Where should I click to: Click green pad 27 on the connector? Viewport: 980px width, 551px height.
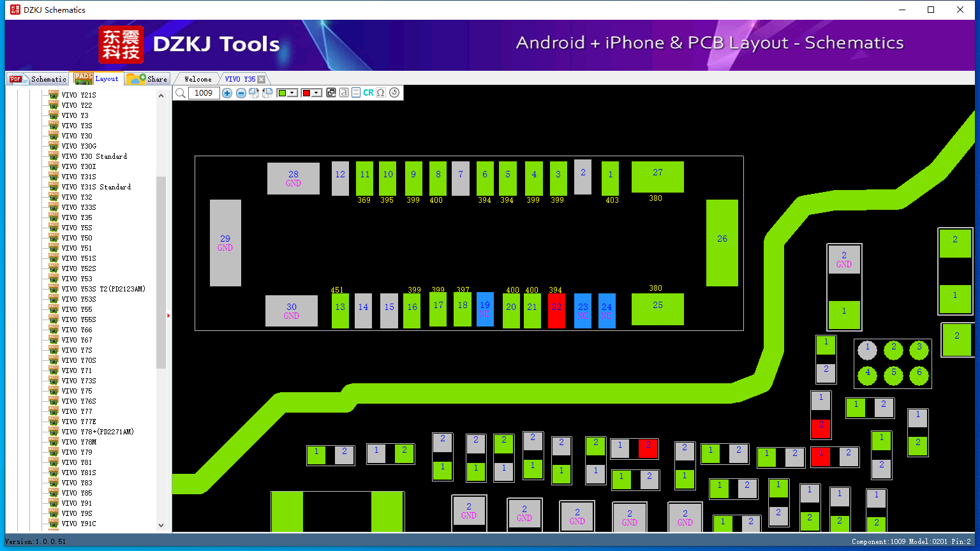658,177
